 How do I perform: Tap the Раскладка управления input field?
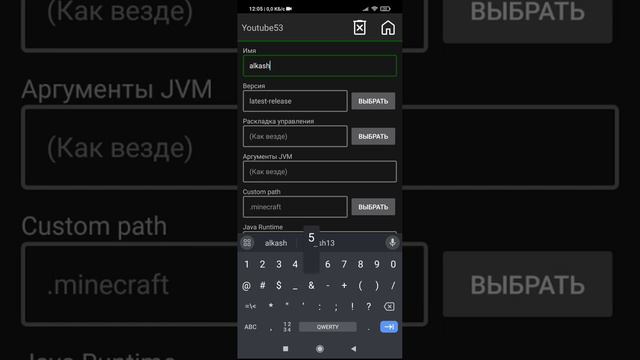coord(295,136)
